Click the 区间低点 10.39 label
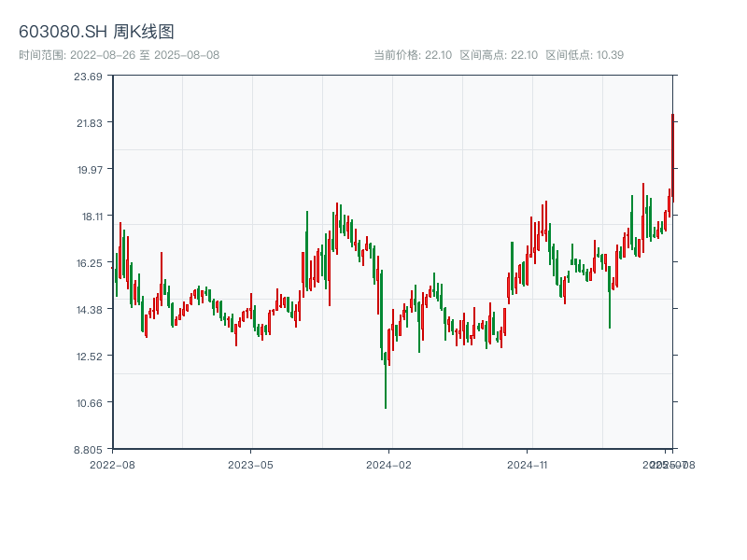The image size is (747, 560). point(585,55)
